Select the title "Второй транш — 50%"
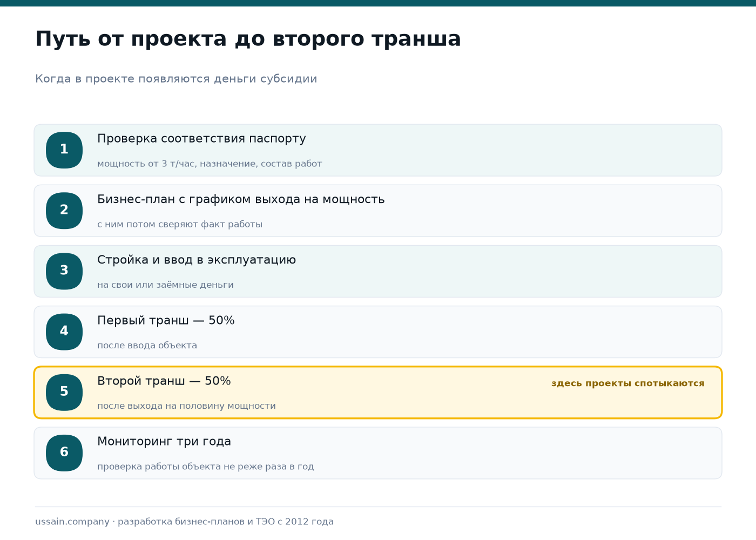The width and height of the screenshot is (756, 540). tap(164, 381)
